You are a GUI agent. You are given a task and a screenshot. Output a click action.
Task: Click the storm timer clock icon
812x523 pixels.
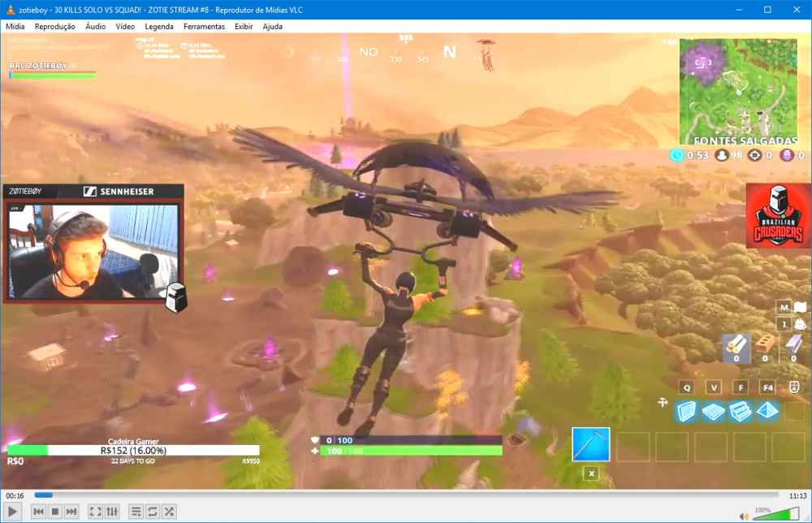pos(677,155)
